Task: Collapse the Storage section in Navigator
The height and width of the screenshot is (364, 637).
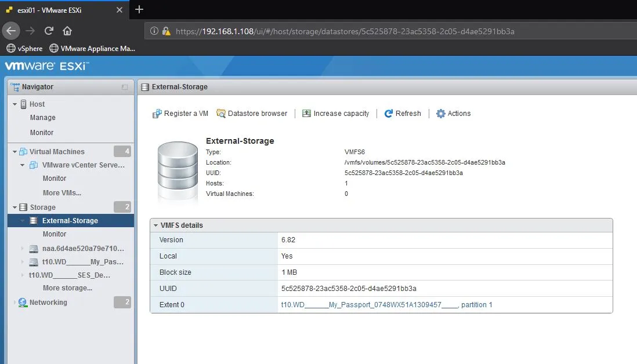Action: tap(14, 207)
